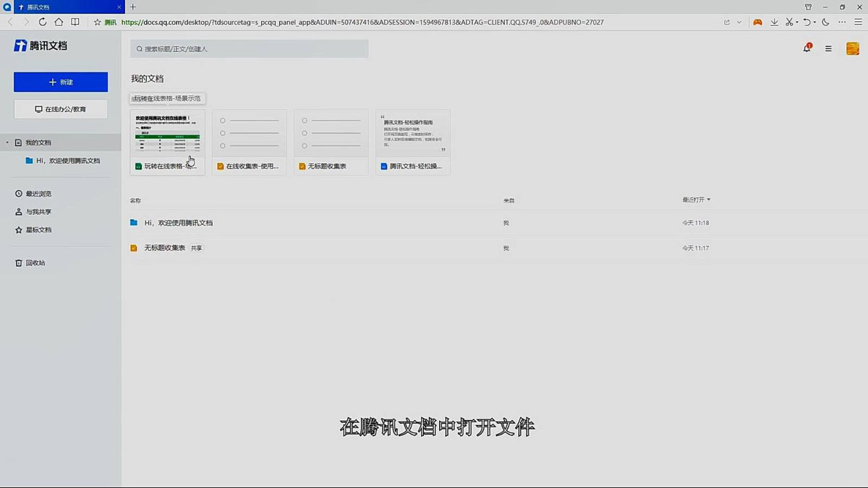868x488 pixels.
Task: Open the 玩转在线表格 spreadsheet thumbnail
Action: (x=168, y=134)
